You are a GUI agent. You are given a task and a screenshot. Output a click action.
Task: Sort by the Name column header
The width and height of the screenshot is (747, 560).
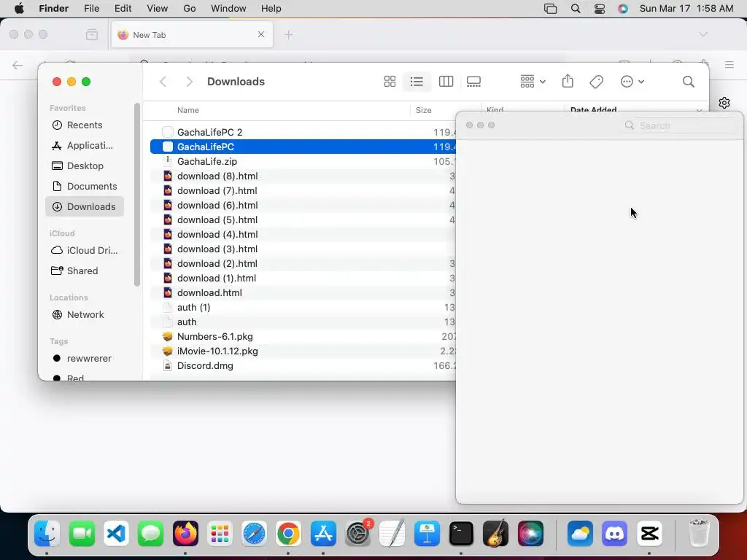point(188,110)
